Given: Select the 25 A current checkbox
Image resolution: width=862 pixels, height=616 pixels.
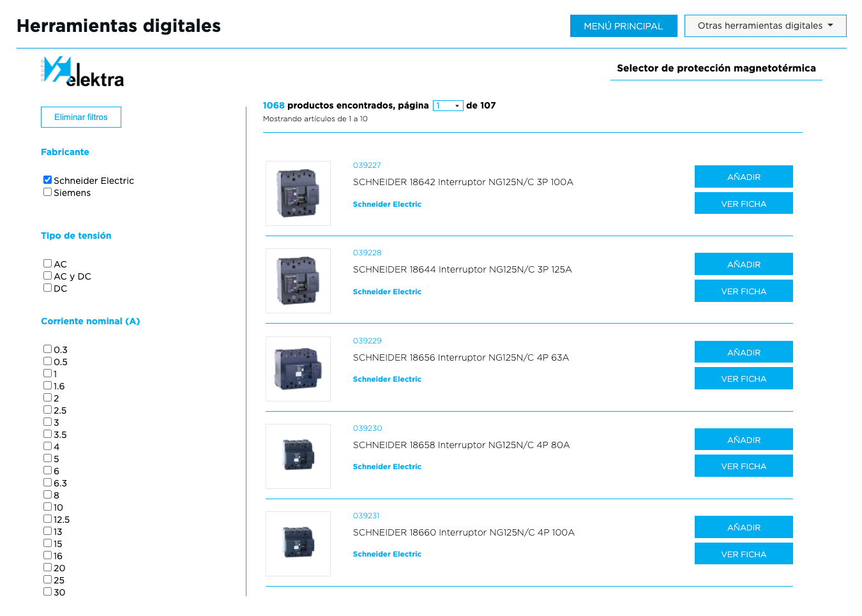Looking at the screenshot, I should tap(47, 580).
